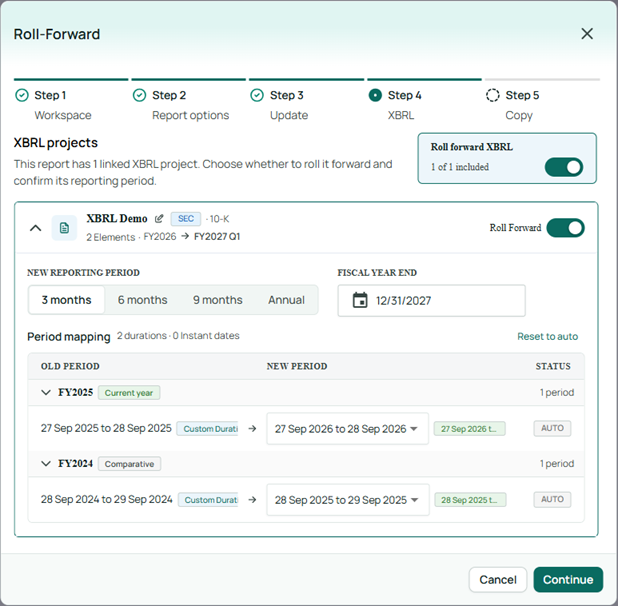Select the 6 months reporting period
The width and height of the screenshot is (618, 606).
click(x=143, y=300)
